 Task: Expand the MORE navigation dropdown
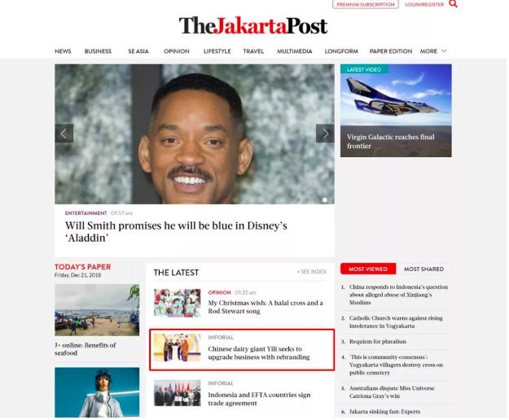tap(433, 51)
